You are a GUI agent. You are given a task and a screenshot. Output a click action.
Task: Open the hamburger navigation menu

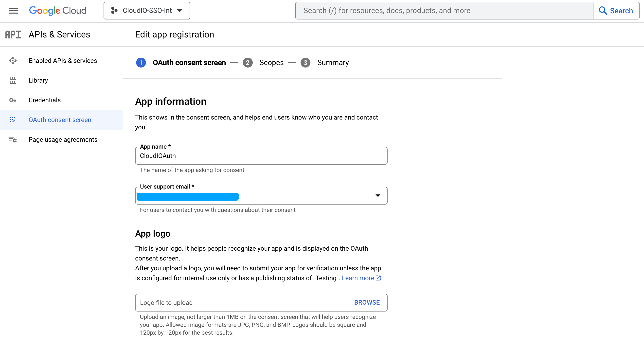coord(14,11)
